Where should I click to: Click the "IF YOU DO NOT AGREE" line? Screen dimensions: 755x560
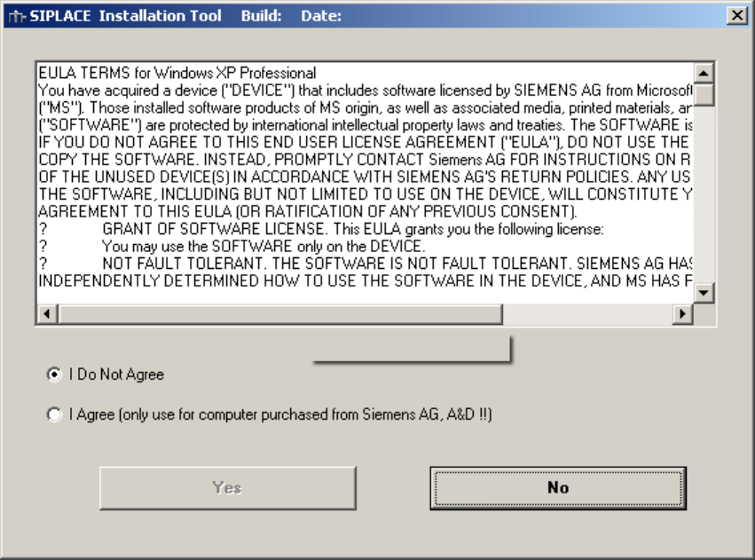point(364,143)
